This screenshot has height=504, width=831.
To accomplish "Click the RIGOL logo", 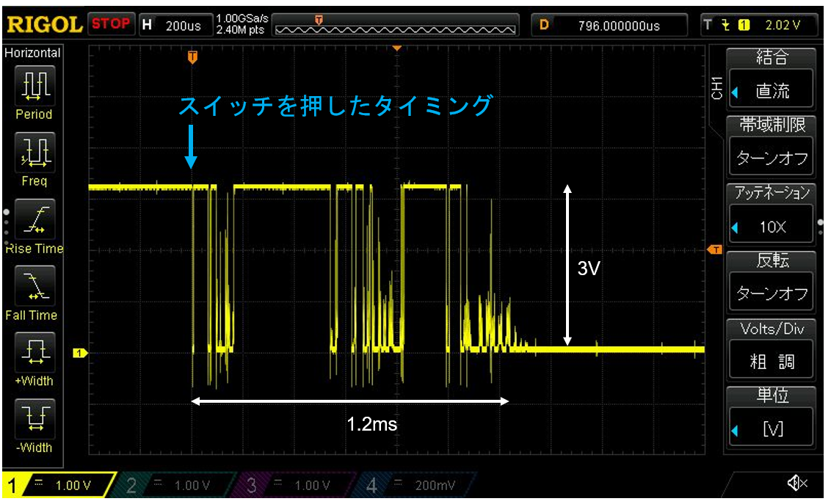I will 44,25.
